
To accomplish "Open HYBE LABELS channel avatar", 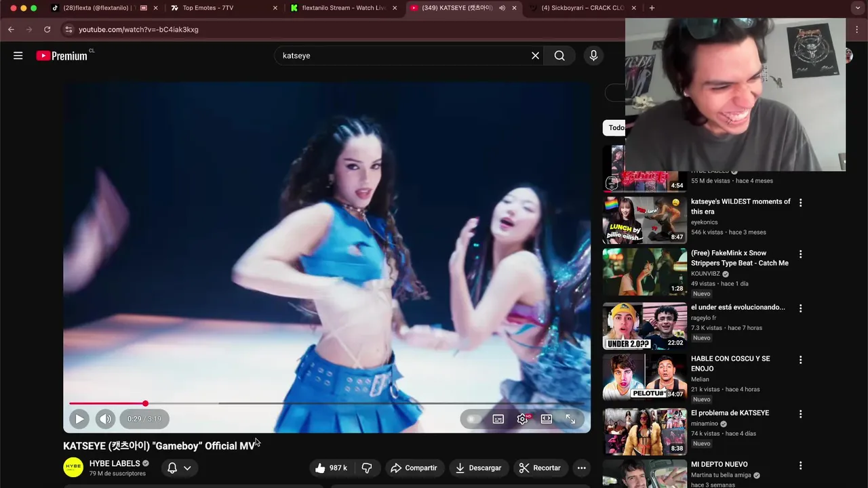I will 73,467.
